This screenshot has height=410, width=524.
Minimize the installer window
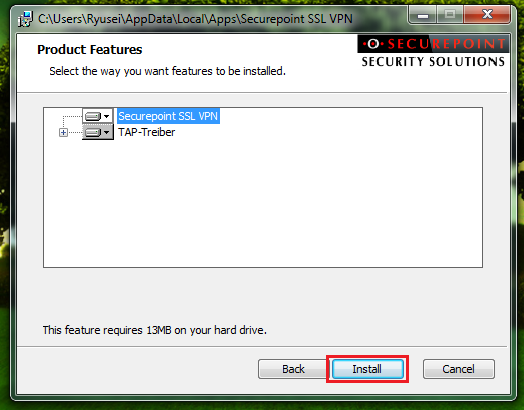(423, 15)
